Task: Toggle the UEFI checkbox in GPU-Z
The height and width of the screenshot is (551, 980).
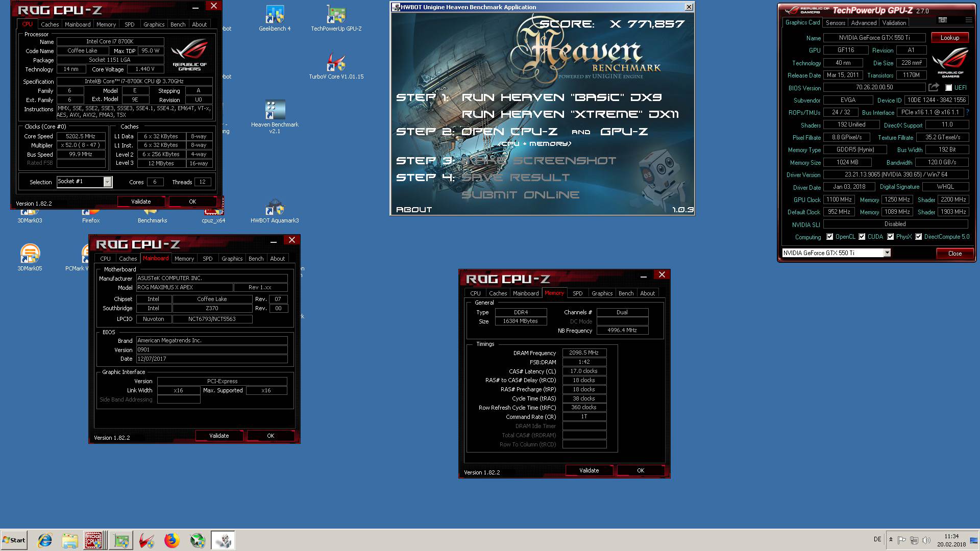Action: pos(948,88)
